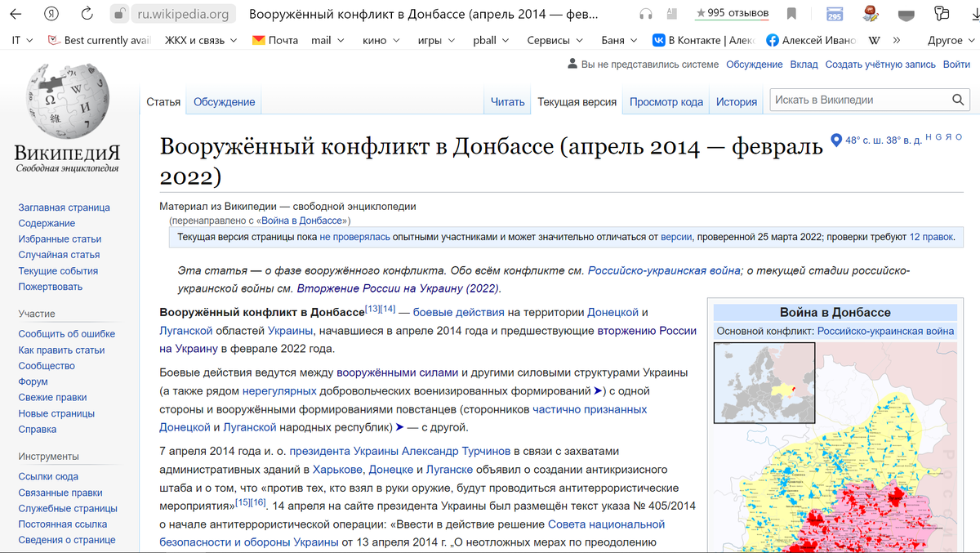
Task: Go back with the browser back arrow
Action: [x=17, y=14]
